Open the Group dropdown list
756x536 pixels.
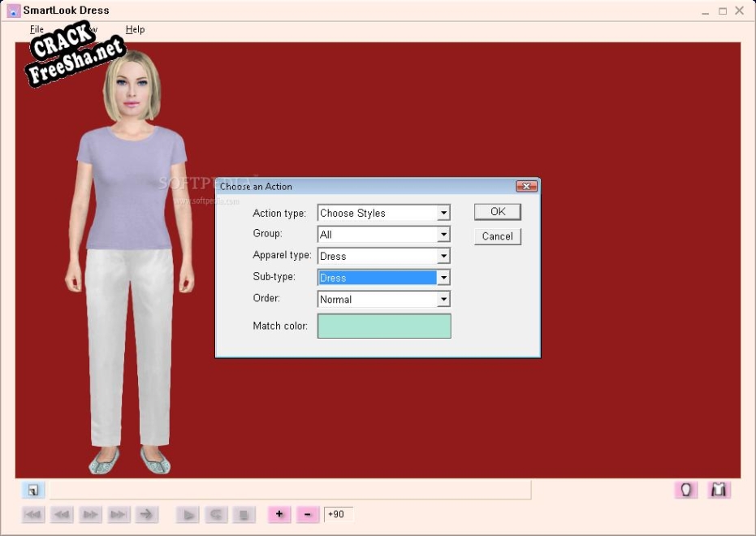(x=443, y=235)
